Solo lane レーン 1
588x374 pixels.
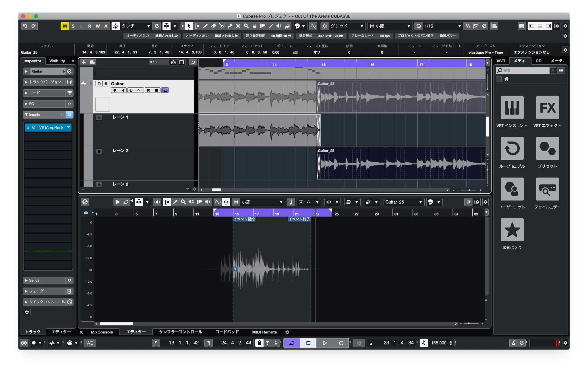(x=99, y=118)
